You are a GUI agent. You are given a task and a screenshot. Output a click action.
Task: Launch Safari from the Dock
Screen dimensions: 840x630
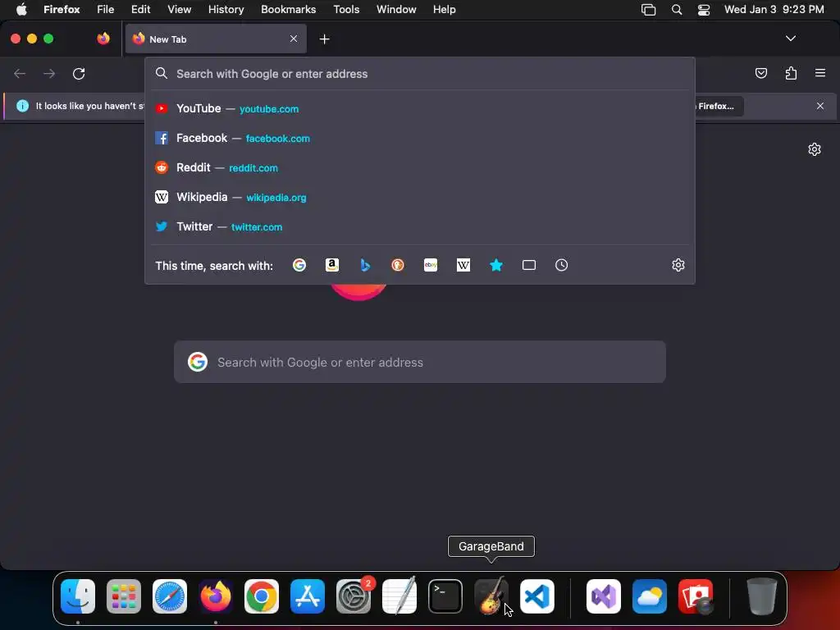click(x=170, y=596)
